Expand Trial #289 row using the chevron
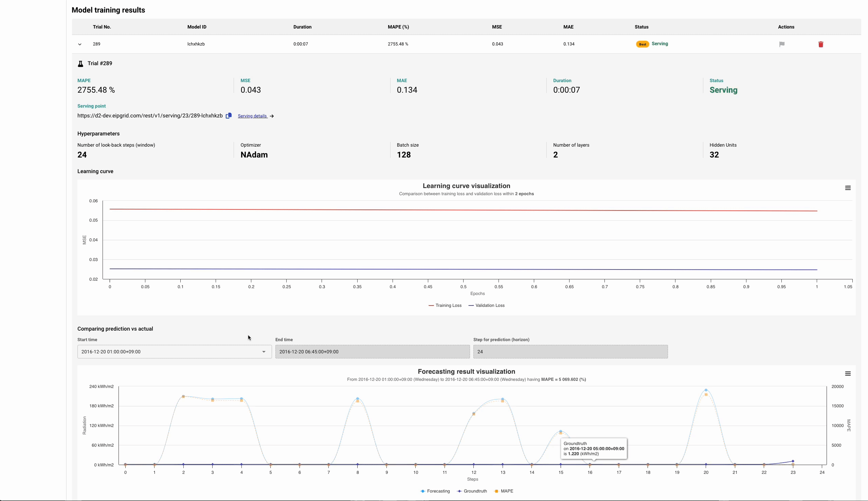868x501 pixels. click(x=80, y=43)
